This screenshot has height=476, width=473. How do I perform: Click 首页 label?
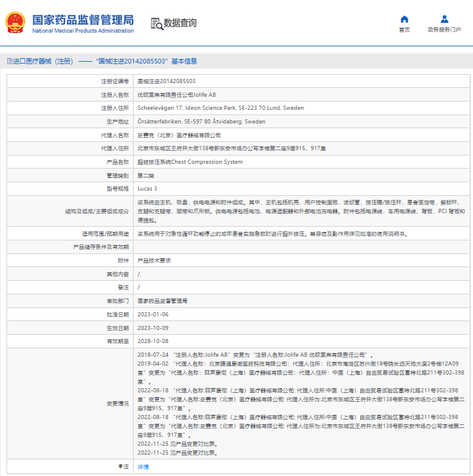point(404,30)
